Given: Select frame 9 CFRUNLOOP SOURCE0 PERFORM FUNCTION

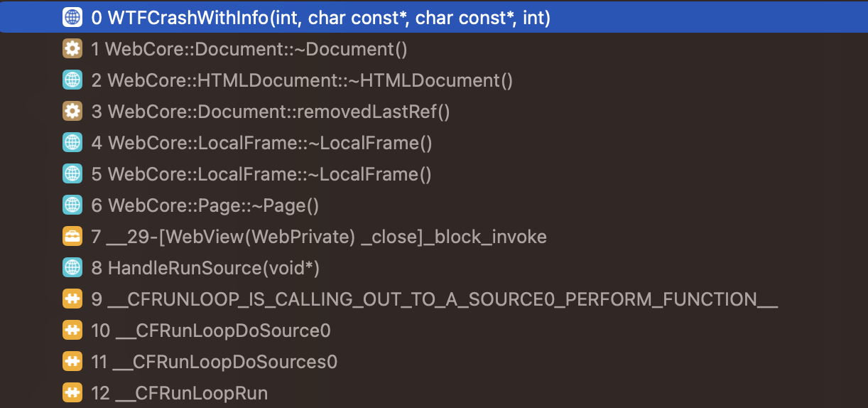Looking at the screenshot, I should click(435, 299).
